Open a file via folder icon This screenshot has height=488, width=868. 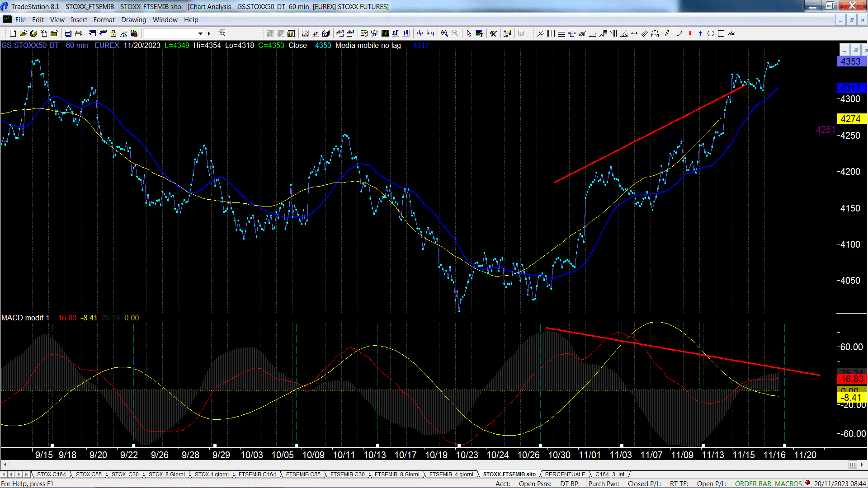(23, 33)
